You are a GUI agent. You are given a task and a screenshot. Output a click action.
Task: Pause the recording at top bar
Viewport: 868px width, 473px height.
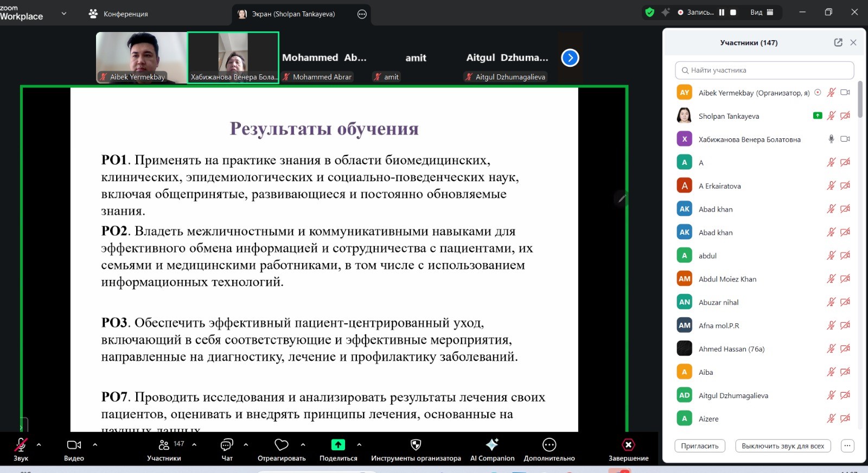pos(722,12)
